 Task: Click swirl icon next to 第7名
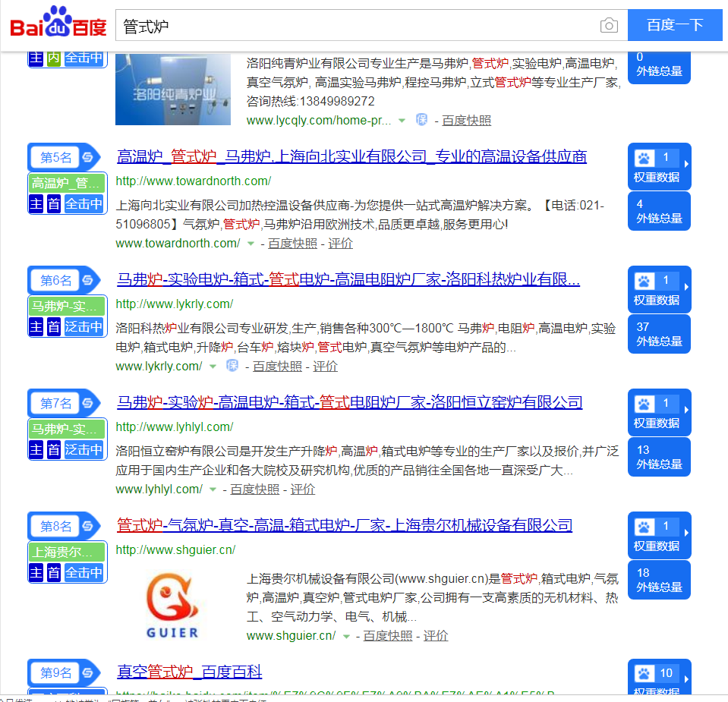(x=88, y=403)
